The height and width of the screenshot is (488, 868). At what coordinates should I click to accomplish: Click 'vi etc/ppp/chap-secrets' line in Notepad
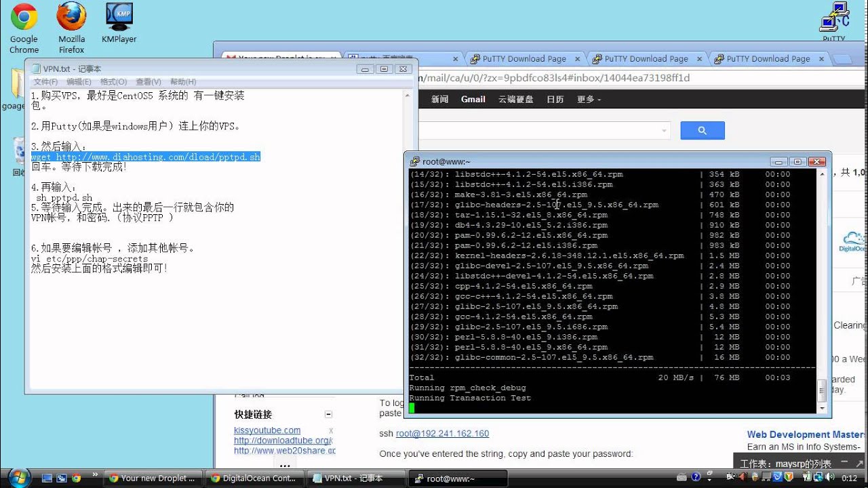pos(90,259)
